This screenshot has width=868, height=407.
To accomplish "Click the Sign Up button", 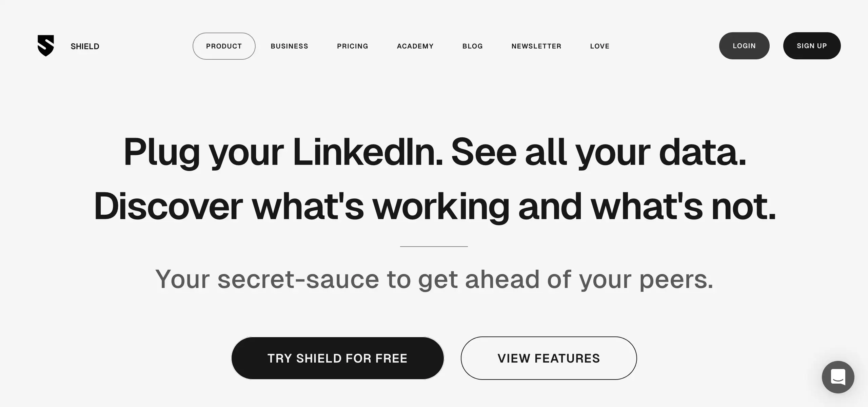I will point(812,46).
